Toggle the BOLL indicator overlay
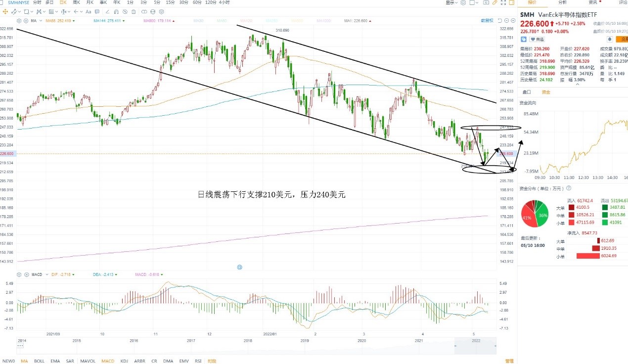The image size is (628, 364). click(x=39, y=361)
